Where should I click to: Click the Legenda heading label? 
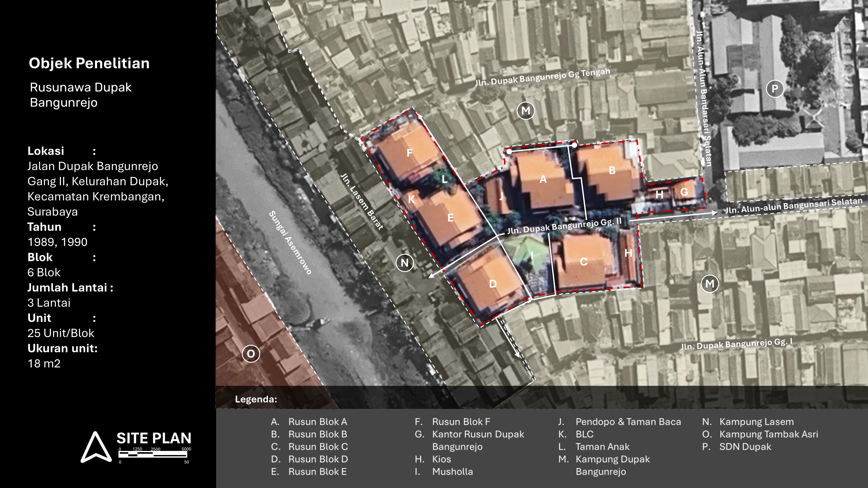(x=256, y=399)
